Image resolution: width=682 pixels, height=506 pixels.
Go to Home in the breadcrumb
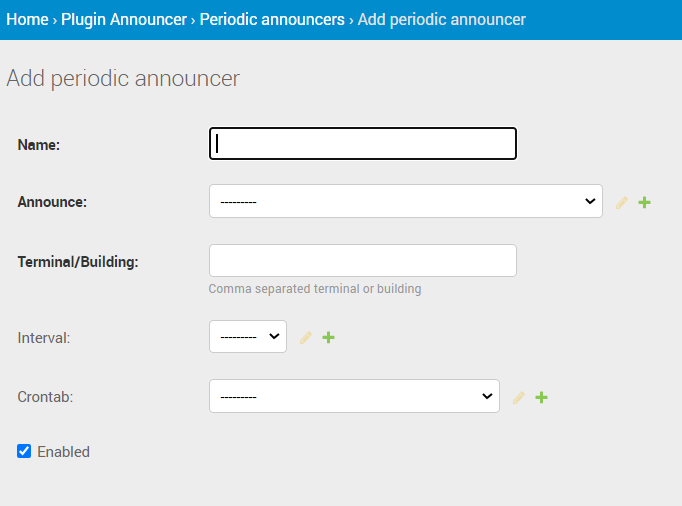[x=27, y=20]
